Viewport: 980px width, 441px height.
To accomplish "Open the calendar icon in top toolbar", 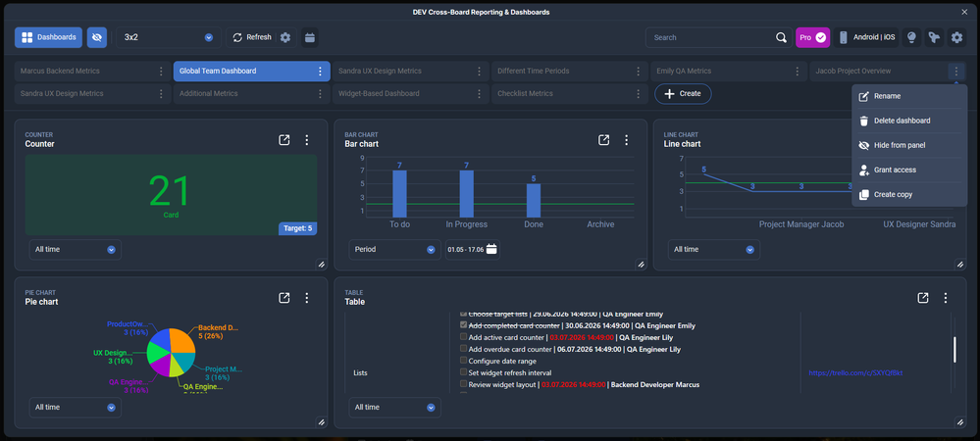I will tap(309, 37).
